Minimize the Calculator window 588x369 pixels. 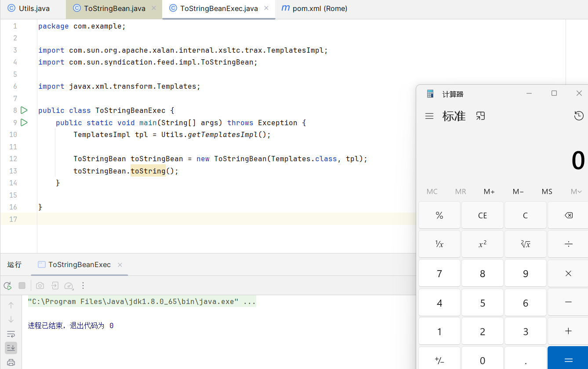coord(529,93)
